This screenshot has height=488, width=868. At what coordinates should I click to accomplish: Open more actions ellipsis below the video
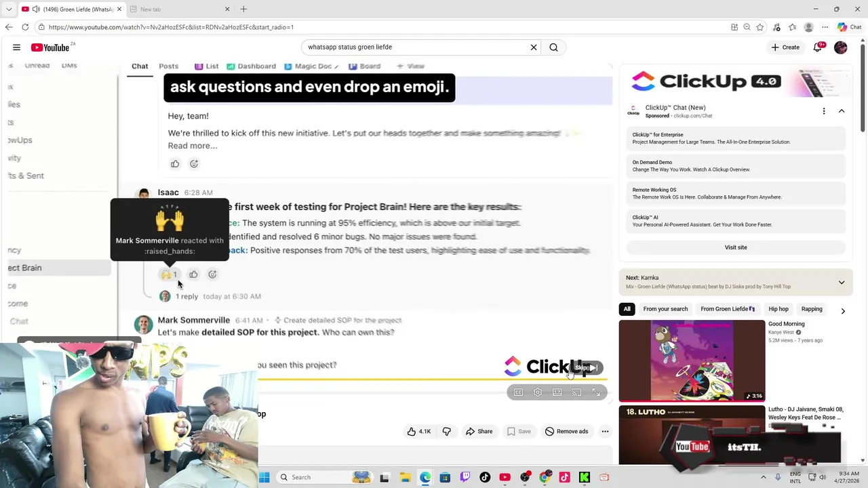[605, 431]
